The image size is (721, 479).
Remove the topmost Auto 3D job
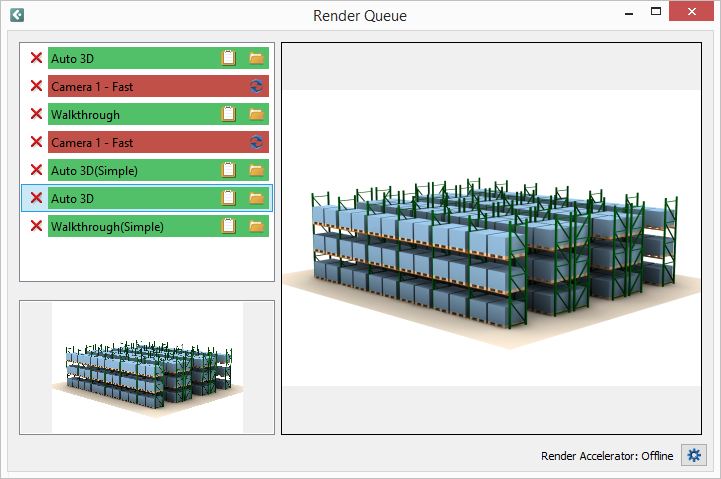click(x=36, y=58)
